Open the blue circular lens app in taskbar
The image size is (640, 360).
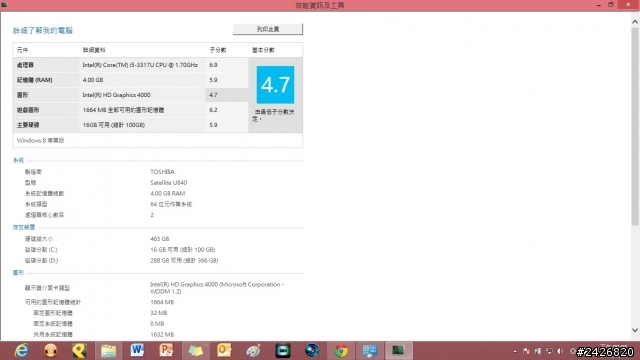311,351
